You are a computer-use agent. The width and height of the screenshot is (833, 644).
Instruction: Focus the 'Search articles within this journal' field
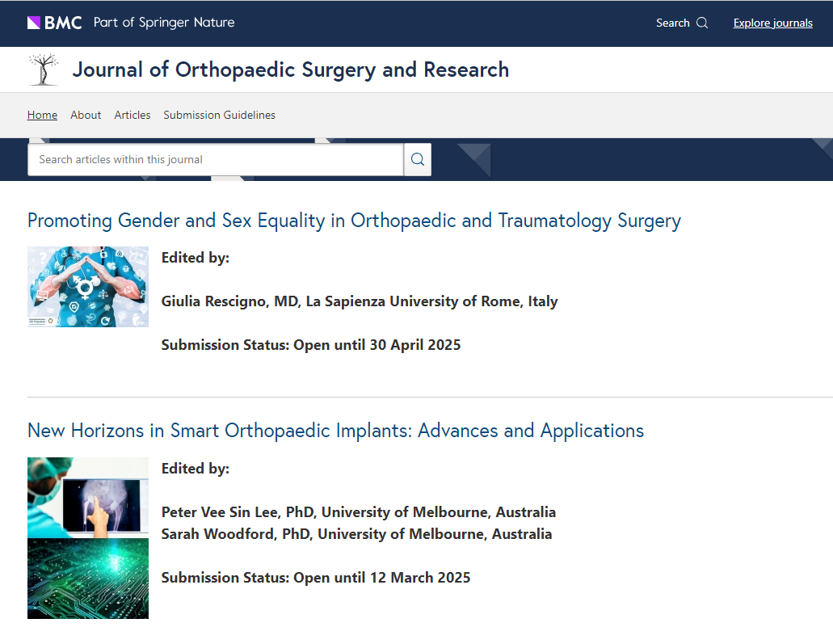[x=215, y=159]
